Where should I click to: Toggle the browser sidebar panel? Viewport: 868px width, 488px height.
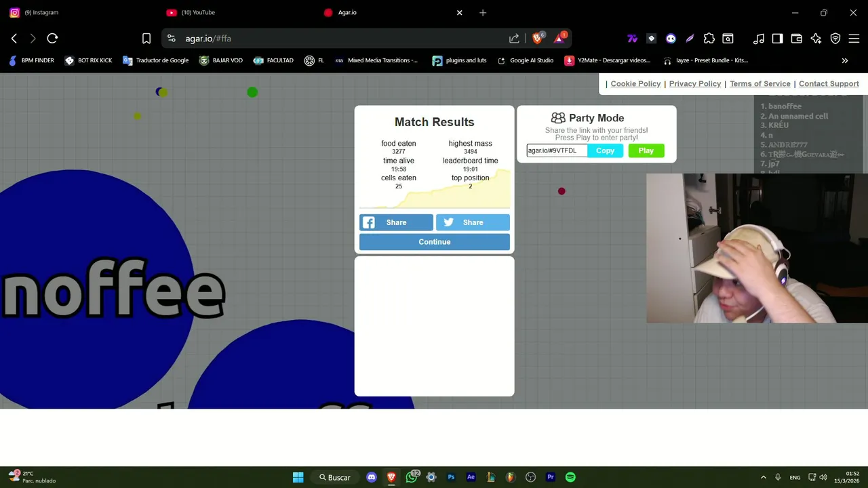[x=778, y=39]
